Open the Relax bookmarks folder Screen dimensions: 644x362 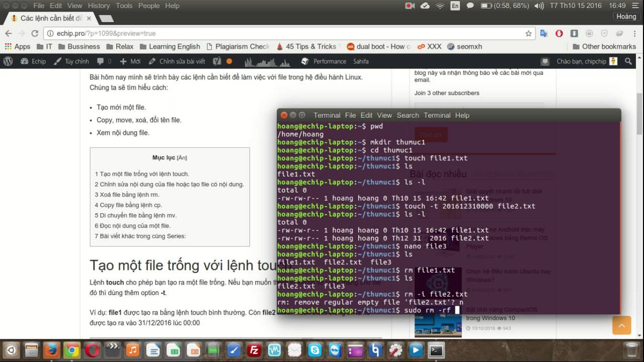pyautogui.click(x=119, y=46)
